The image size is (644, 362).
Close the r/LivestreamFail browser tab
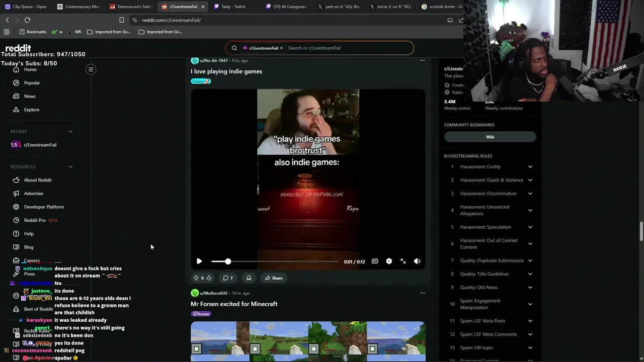[203, 7]
